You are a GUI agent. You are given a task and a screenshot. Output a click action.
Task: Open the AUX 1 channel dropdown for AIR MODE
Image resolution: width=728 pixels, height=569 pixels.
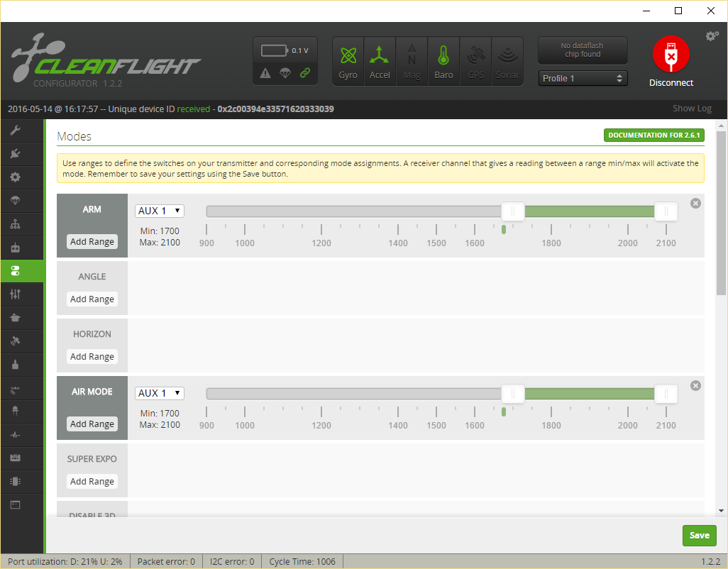[x=159, y=393]
